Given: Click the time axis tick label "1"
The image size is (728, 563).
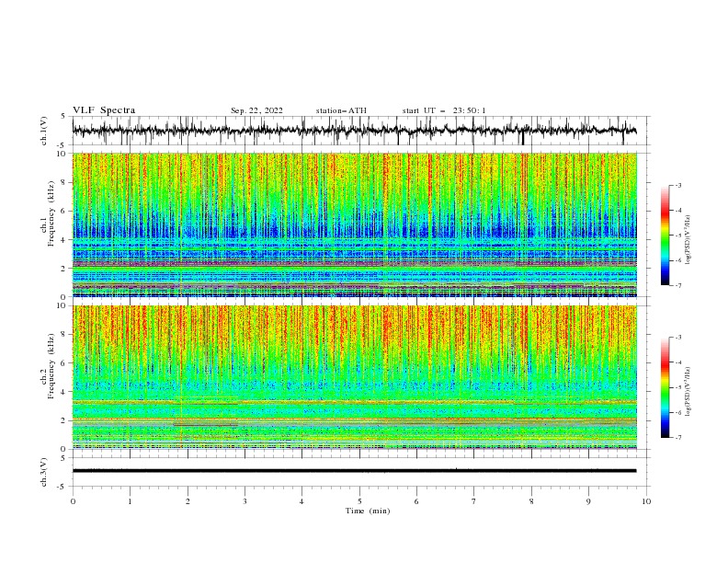Looking at the screenshot, I should (130, 501).
